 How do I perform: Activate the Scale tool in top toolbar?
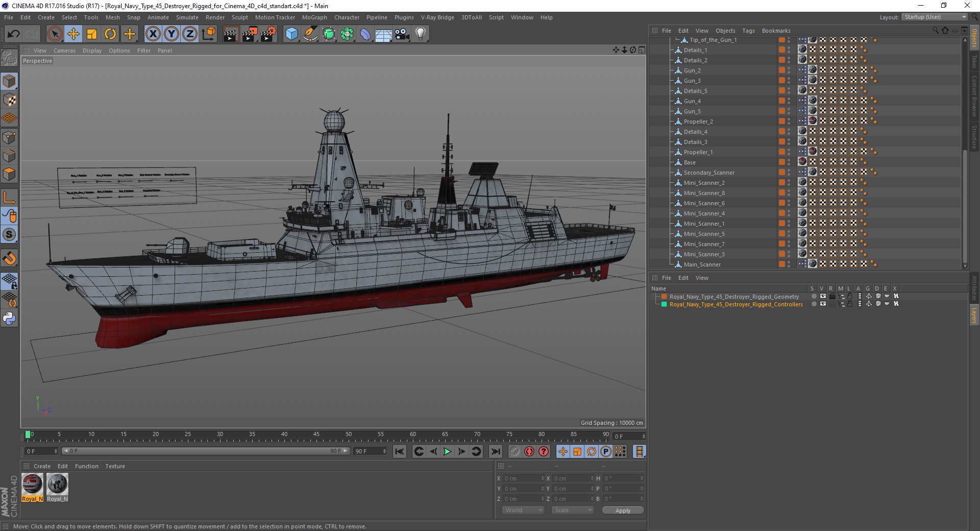coord(92,34)
